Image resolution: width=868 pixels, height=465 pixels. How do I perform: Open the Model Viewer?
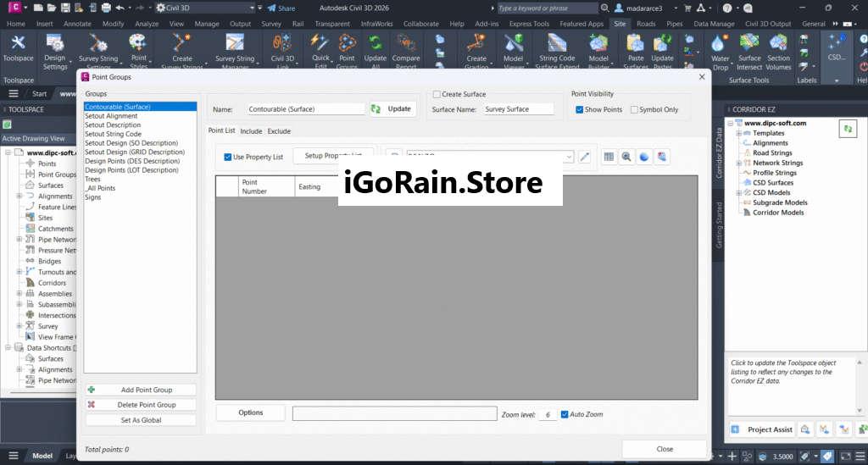(x=513, y=51)
